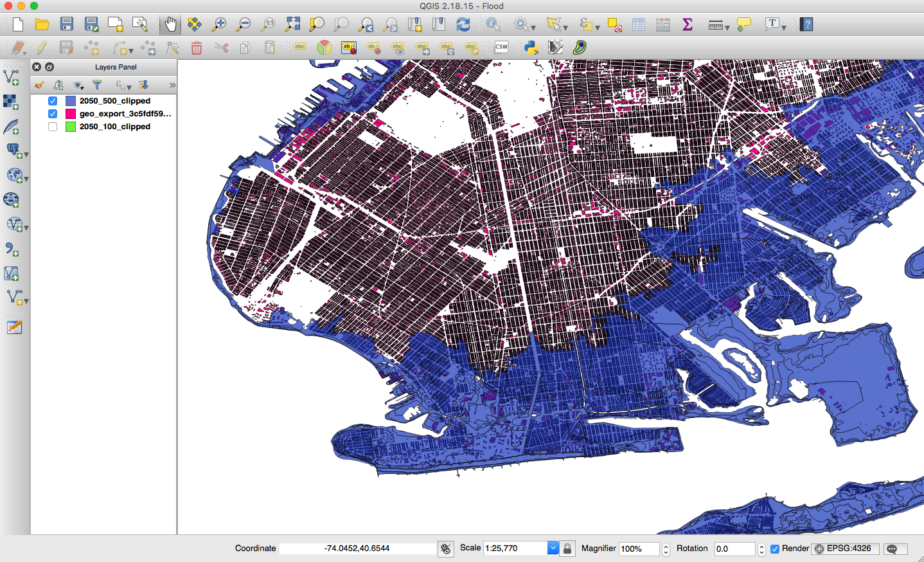924x562 pixels.
Task: Click the Identify Features tool
Action: (x=493, y=24)
